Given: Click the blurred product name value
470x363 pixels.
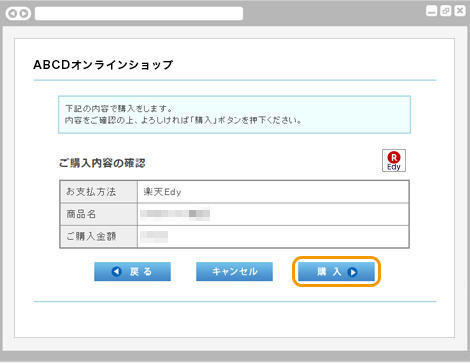Looking at the screenshot, I should [175, 214].
